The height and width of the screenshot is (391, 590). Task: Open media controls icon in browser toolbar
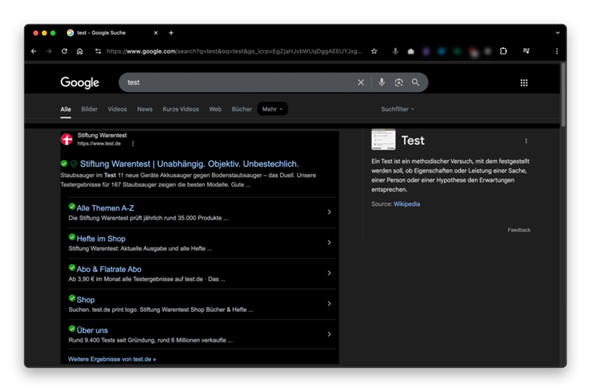pyautogui.click(x=526, y=51)
